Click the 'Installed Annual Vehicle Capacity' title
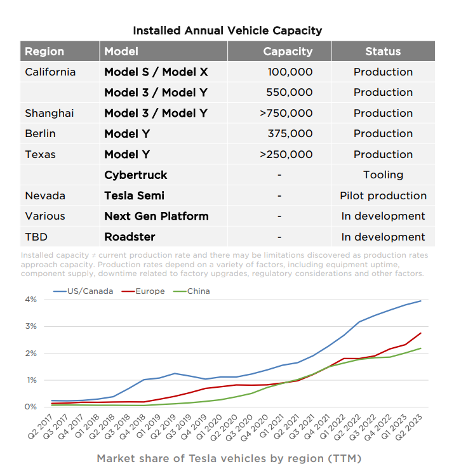454x476 pixels. [227, 30]
